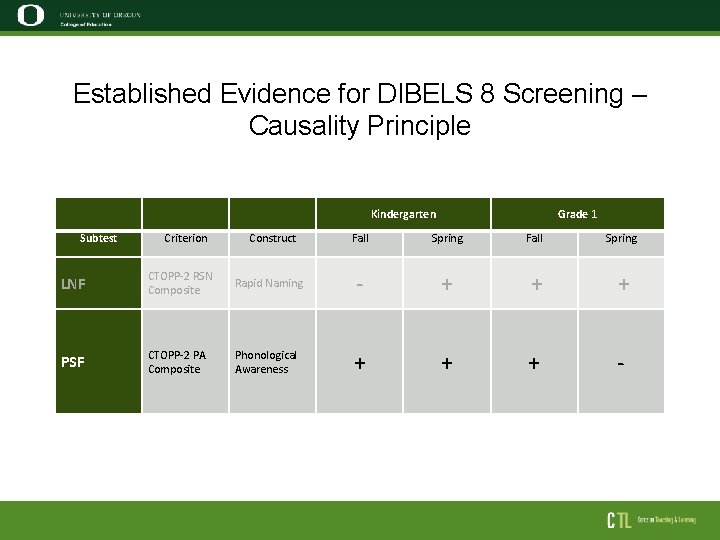Select PSF Grade 1 Fall plus sign
Viewport: 720px width, 540px height.
(534, 363)
